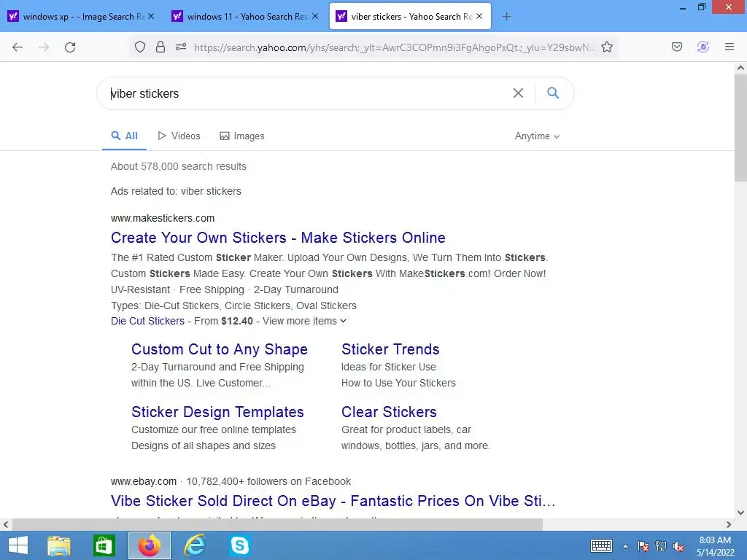
Task: Select Firefox icon in taskbar
Action: [x=150, y=545]
